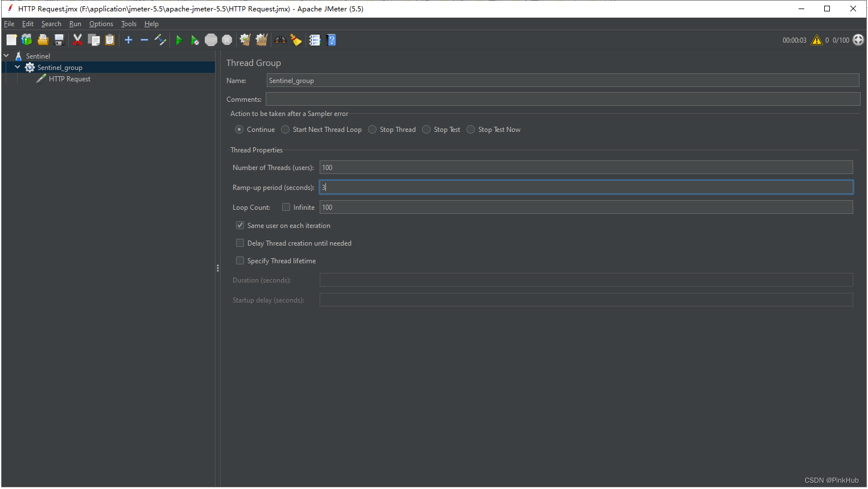This screenshot has width=868, height=489.
Task: Paste the clipboard element
Action: (110, 40)
